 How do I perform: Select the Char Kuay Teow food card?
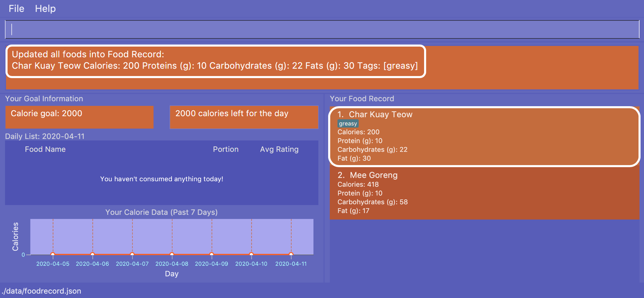pyautogui.click(x=484, y=137)
